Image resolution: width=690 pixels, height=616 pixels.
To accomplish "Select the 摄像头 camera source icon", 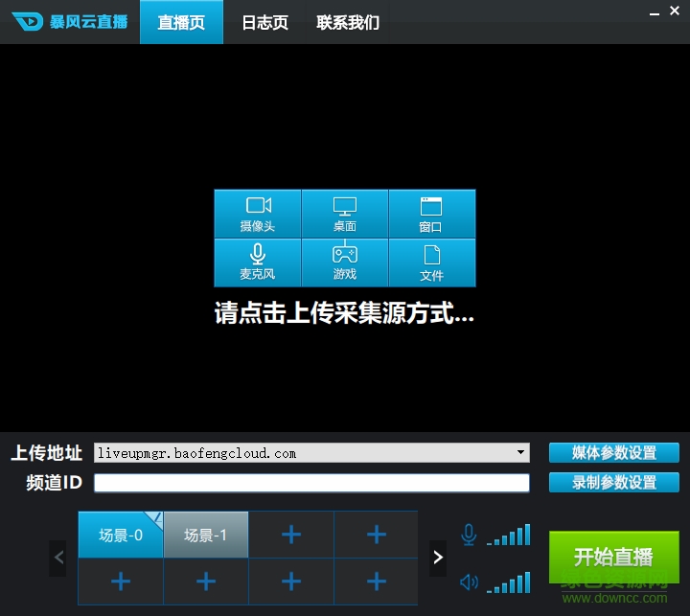I will (x=257, y=213).
